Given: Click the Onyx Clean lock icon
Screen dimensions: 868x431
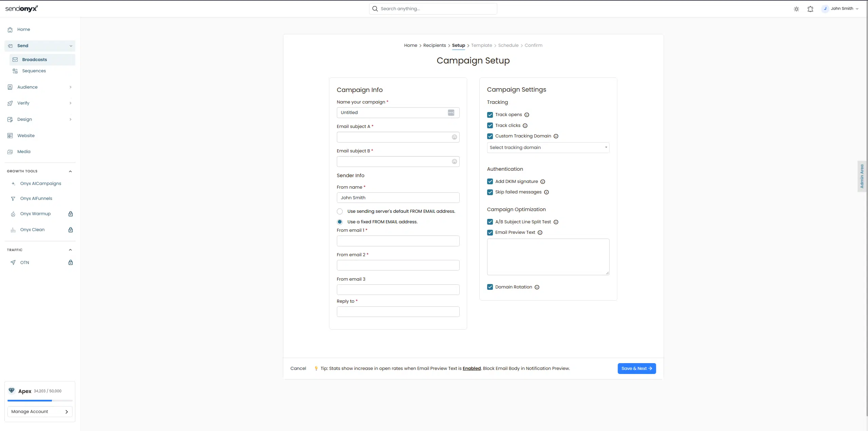Looking at the screenshot, I should (71, 230).
